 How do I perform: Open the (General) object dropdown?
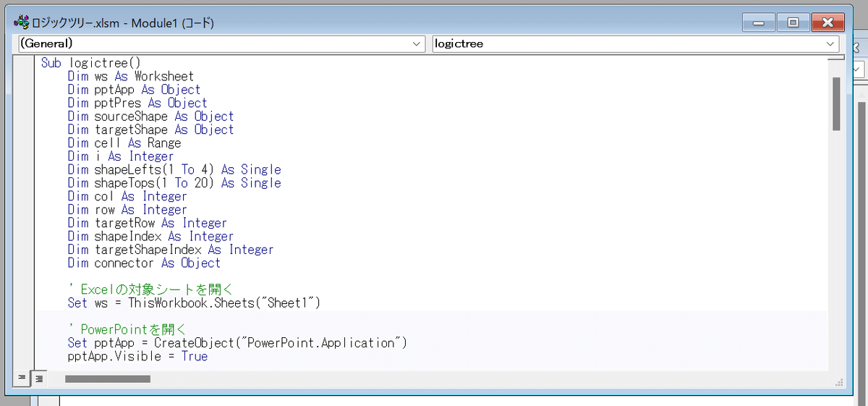[221, 43]
